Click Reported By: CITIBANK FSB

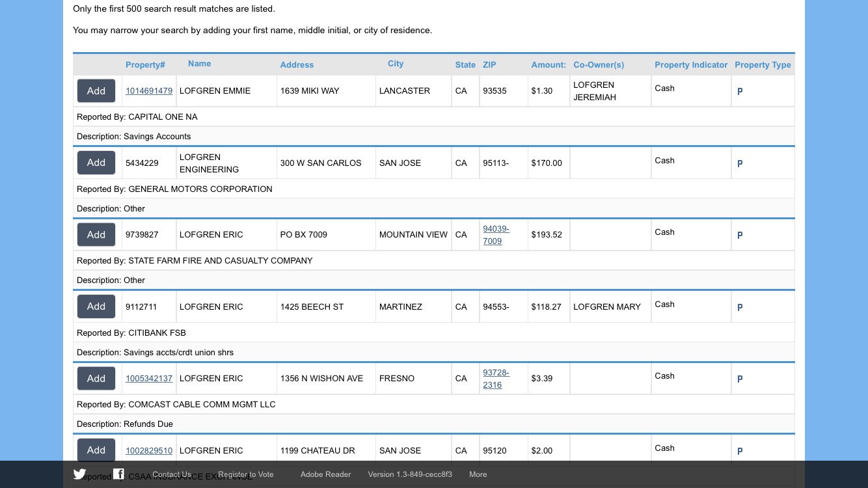[x=131, y=333]
